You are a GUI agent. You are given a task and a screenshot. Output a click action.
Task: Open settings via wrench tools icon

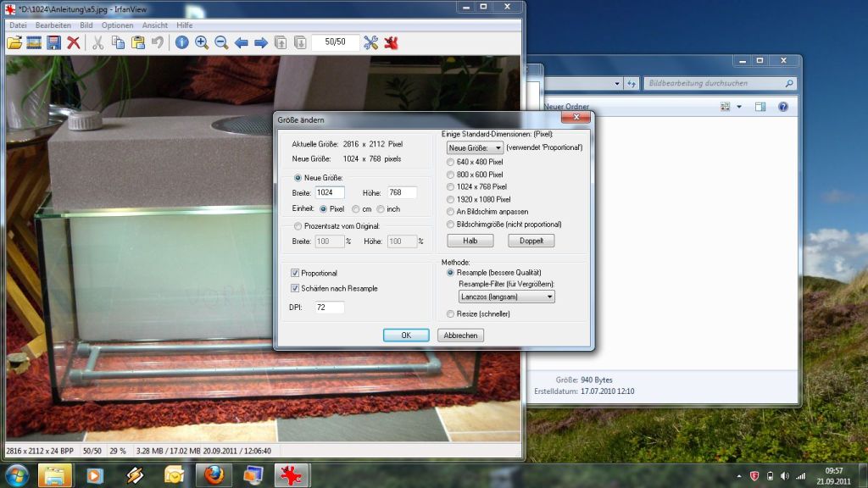coord(370,42)
